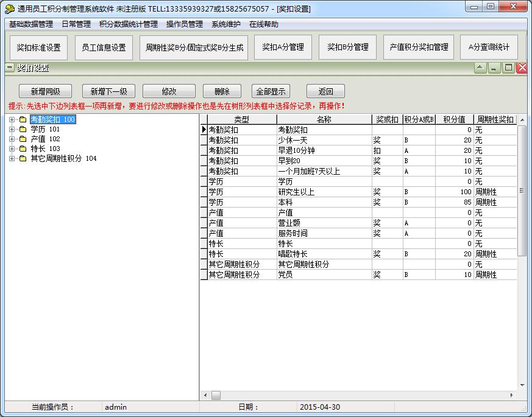
Task: Click the 全部显示 button
Action: (271, 91)
